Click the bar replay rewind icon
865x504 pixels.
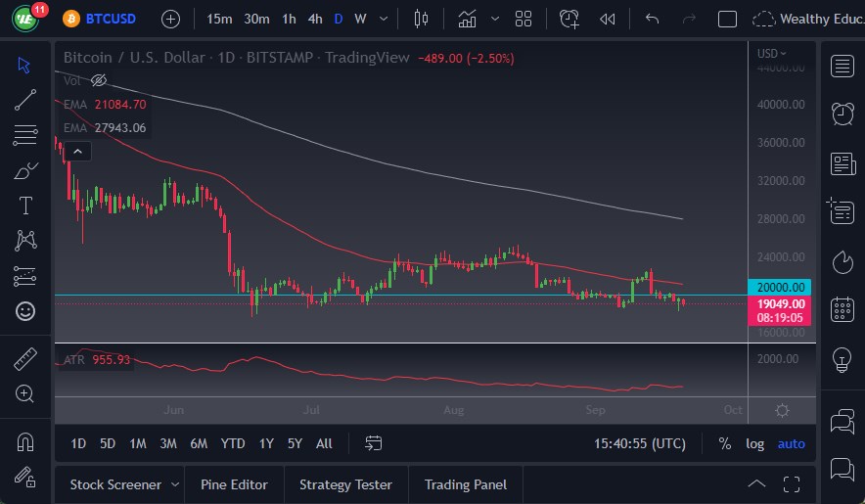[608, 19]
